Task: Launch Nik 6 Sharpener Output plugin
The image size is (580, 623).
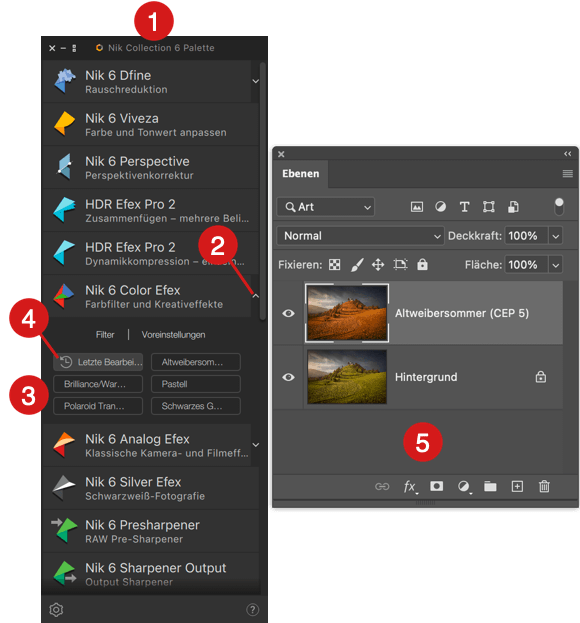Action: point(151,574)
